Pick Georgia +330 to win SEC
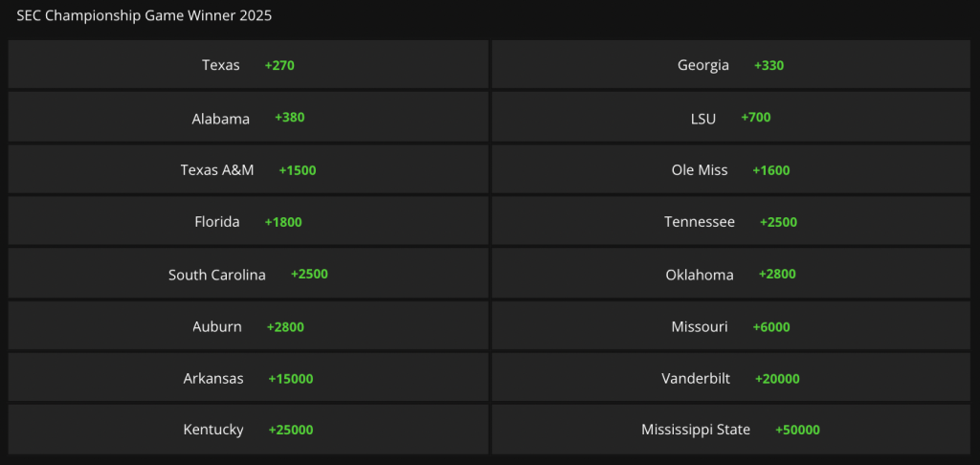 (730, 64)
